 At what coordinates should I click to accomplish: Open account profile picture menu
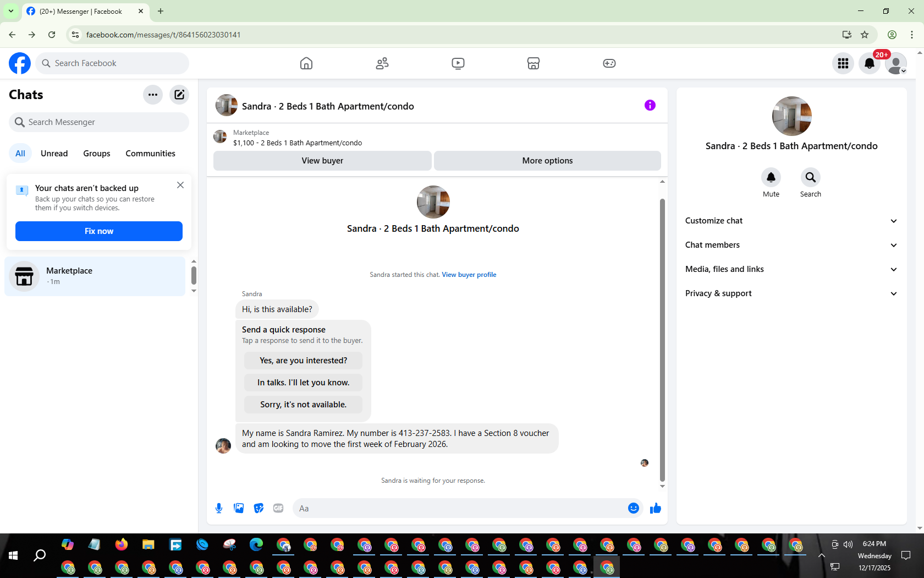coord(896,63)
